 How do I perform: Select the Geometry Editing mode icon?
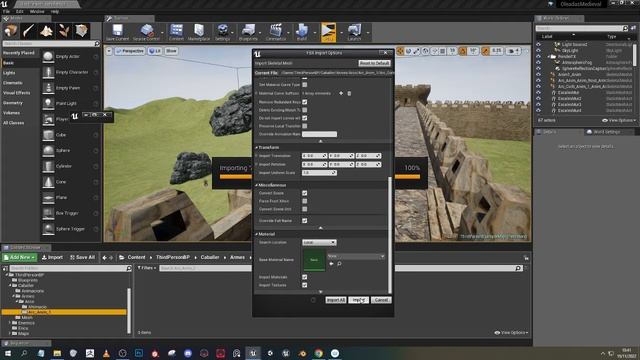81,31
